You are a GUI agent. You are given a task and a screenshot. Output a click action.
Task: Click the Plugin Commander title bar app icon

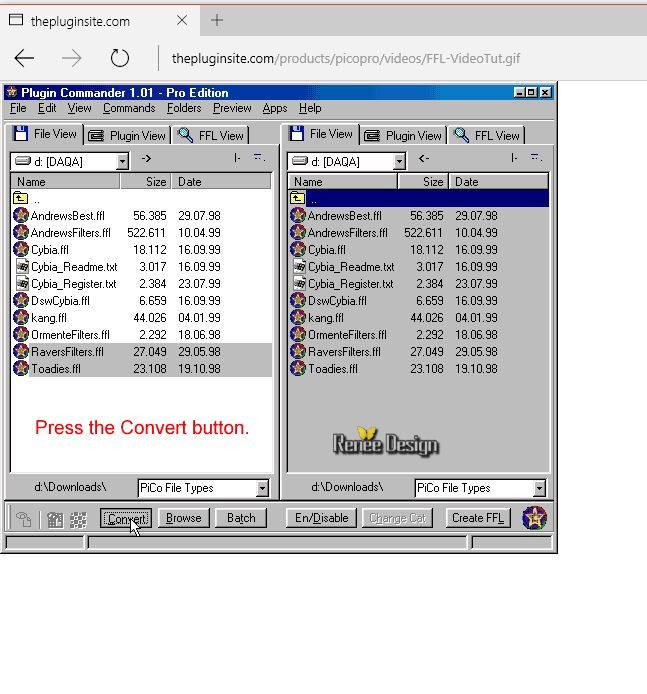(12, 92)
